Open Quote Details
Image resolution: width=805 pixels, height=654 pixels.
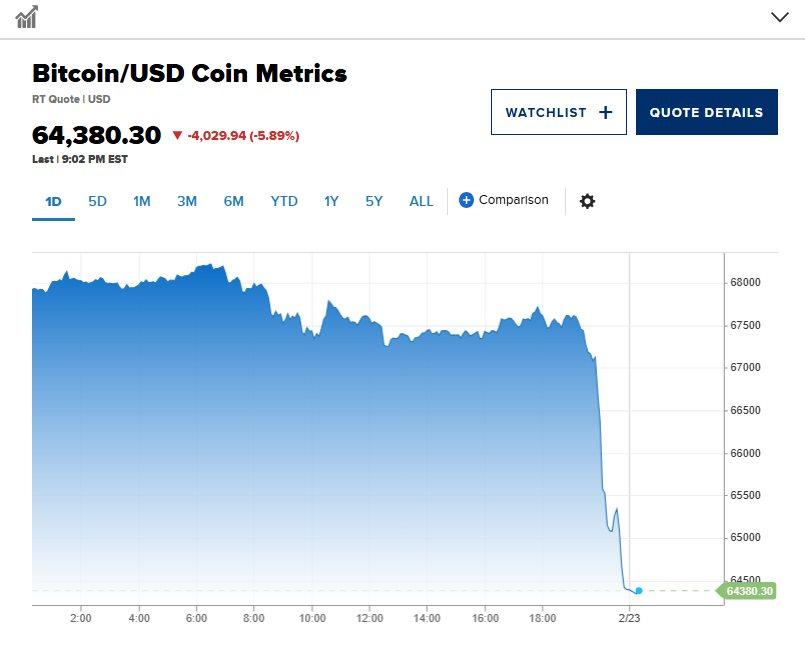(x=707, y=111)
